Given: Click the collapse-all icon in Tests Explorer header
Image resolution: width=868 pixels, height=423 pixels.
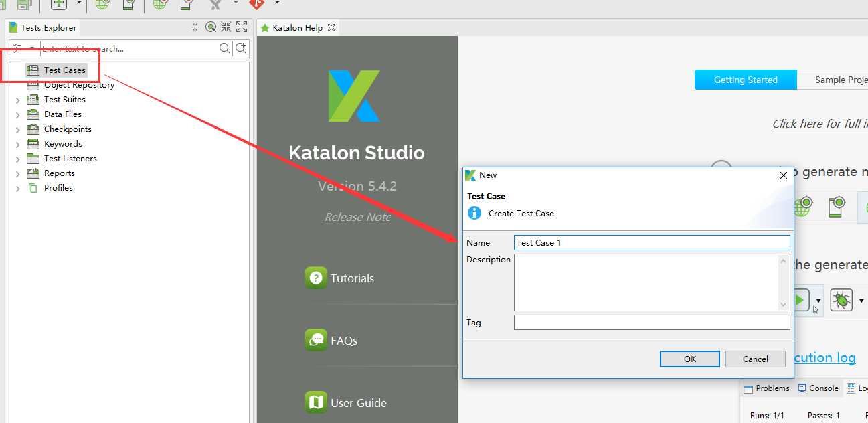Looking at the screenshot, I should [195, 27].
